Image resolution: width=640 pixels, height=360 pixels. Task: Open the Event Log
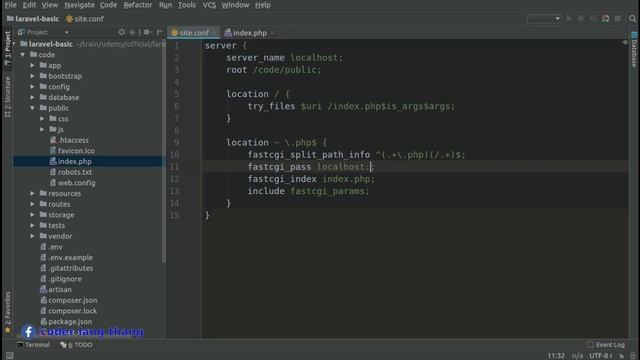click(x=606, y=345)
